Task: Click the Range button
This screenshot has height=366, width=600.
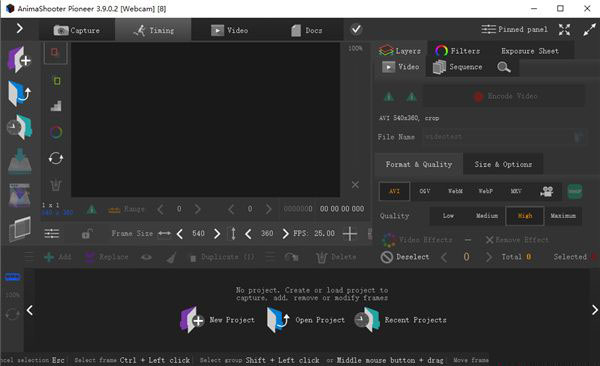Action: coord(127,209)
